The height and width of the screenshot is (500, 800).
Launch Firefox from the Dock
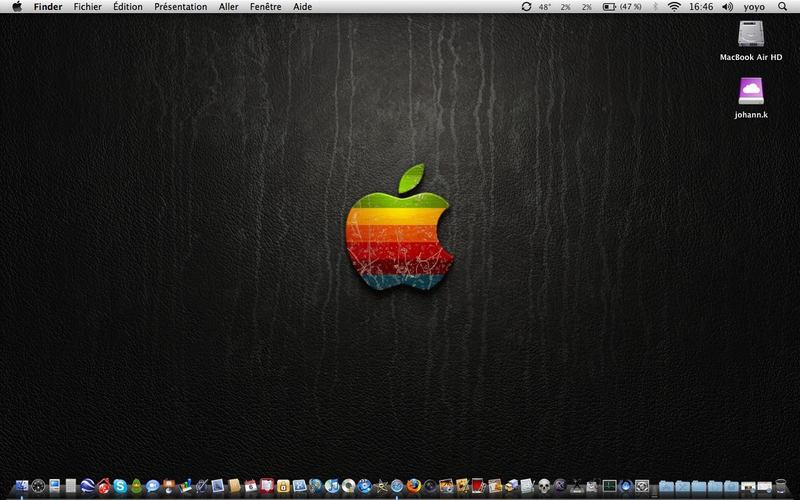pyautogui.click(x=413, y=485)
